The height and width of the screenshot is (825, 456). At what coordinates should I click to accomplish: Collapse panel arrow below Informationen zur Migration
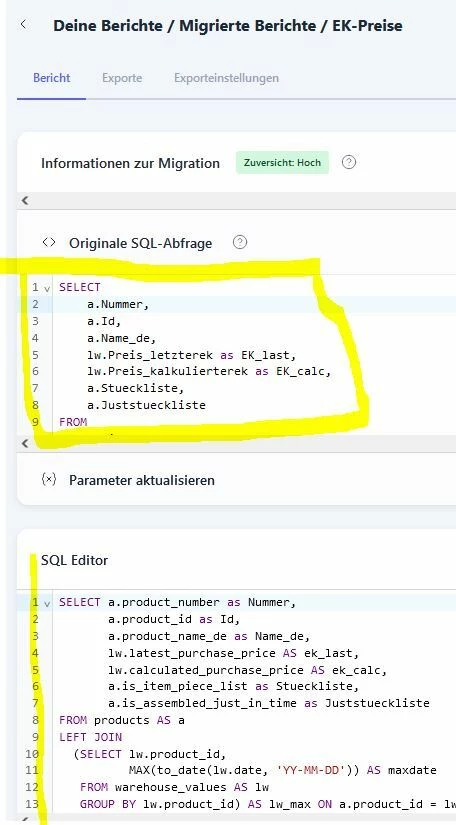25,200
